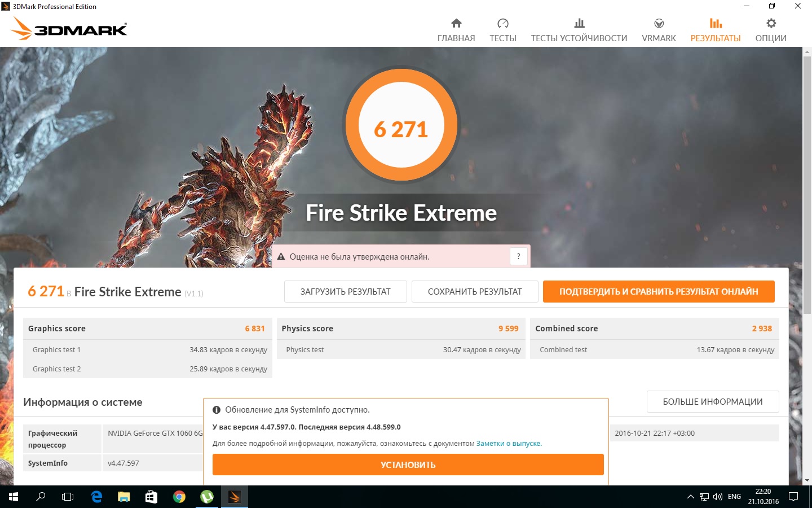This screenshot has width=812, height=508.
Task: Open Windows Store from the taskbar
Action: point(152,497)
